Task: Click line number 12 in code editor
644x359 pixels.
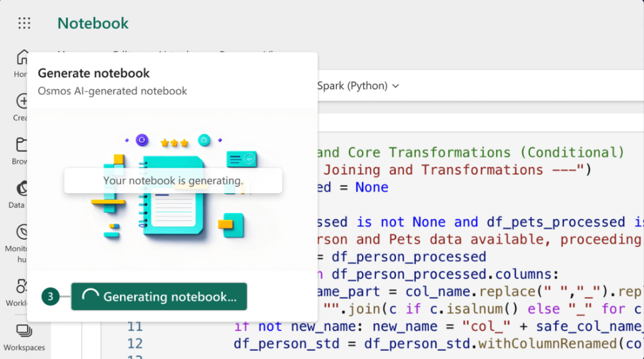Action: pos(134,344)
